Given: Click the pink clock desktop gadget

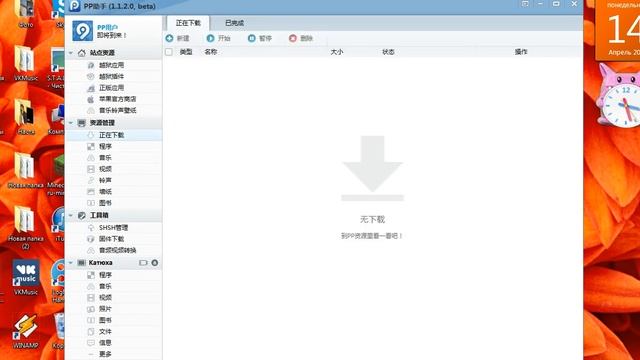Looking at the screenshot, I should point(619,96).
